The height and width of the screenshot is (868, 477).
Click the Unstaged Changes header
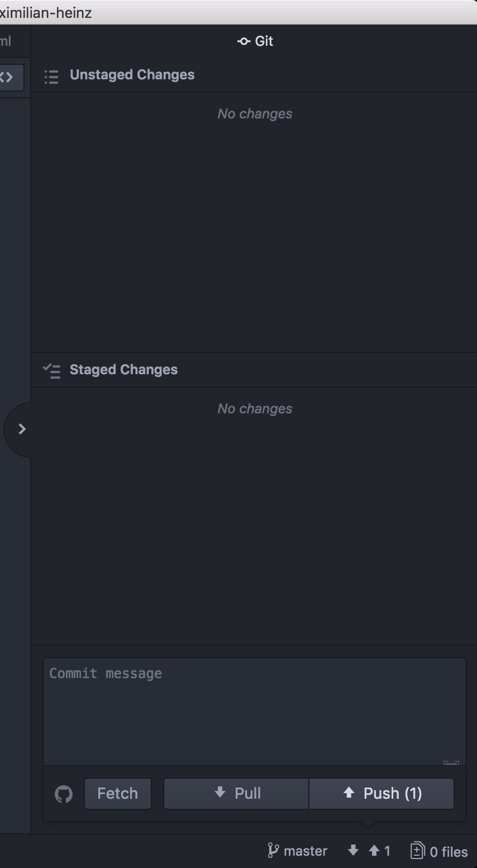pos(132,75)
